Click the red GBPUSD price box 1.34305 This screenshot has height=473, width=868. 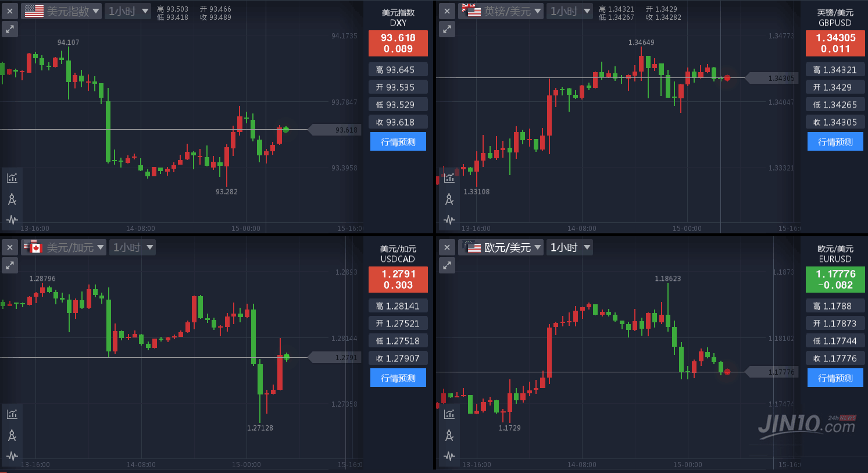(x=835, y=44)
